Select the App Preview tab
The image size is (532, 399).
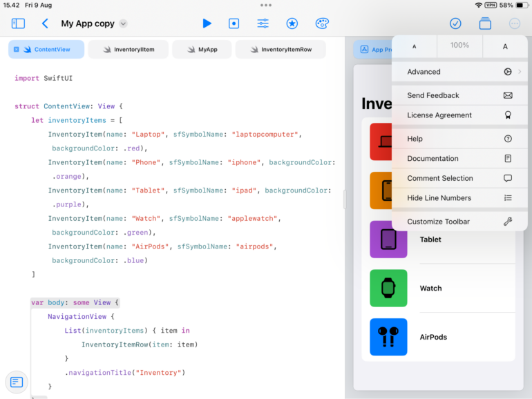[x=373, y=50]
